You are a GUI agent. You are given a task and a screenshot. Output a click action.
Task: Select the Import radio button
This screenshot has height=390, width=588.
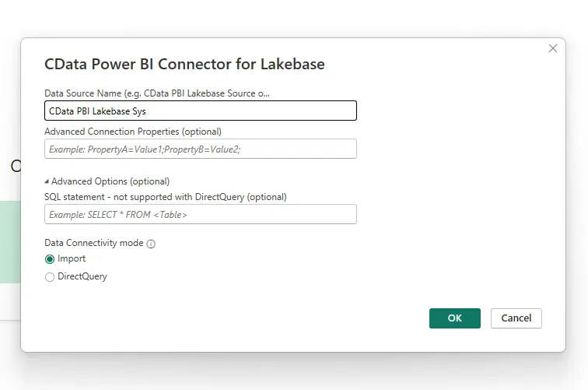click(50, 259)
